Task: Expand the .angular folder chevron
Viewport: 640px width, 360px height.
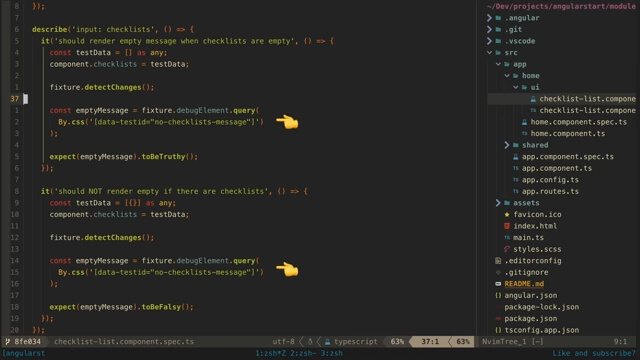Action: click(x=489, y=18)
